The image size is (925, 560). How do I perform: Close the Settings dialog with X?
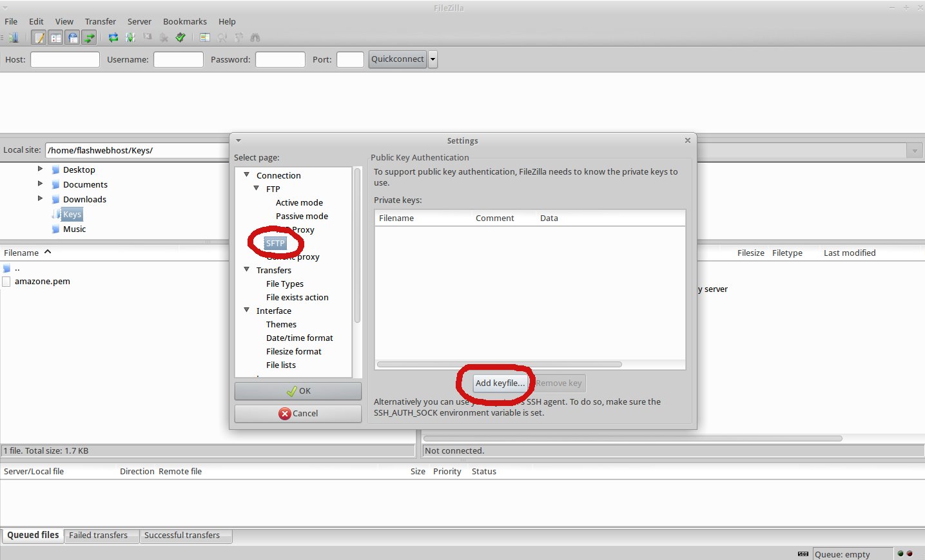[688, 140]
